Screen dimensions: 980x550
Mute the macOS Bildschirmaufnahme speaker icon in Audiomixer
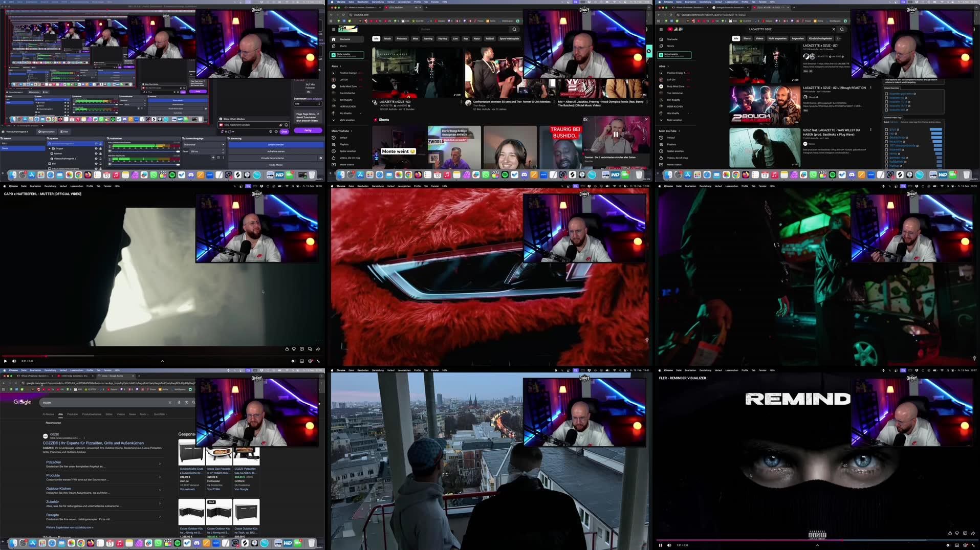(x=111, y=151)
